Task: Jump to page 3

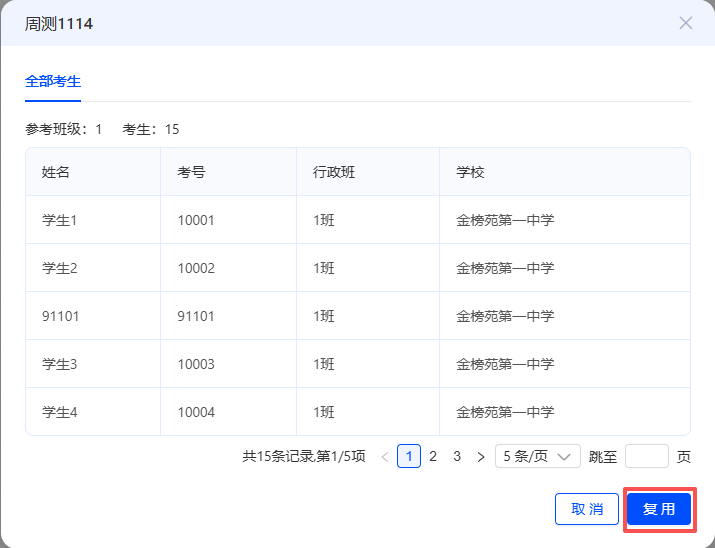Action: pos(457,456)
